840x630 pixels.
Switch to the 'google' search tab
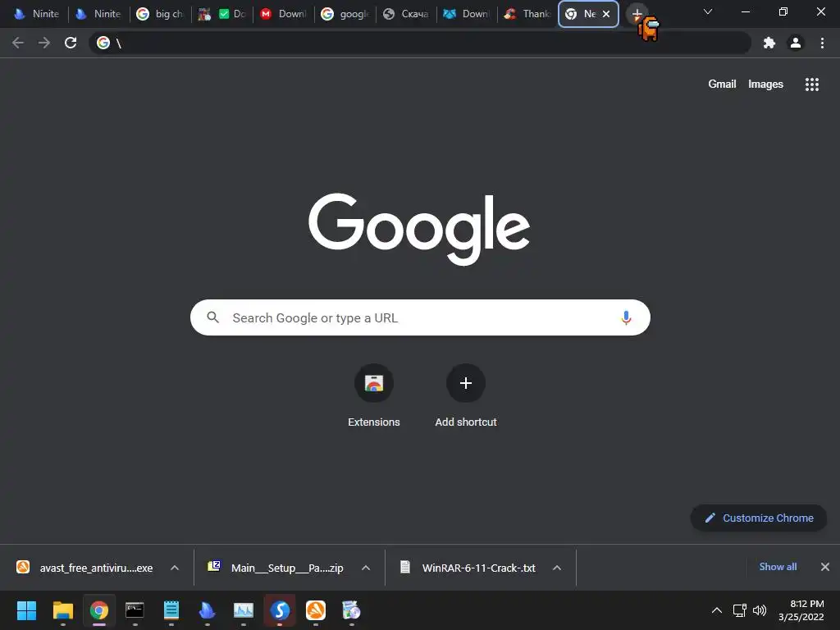(345, 14)
